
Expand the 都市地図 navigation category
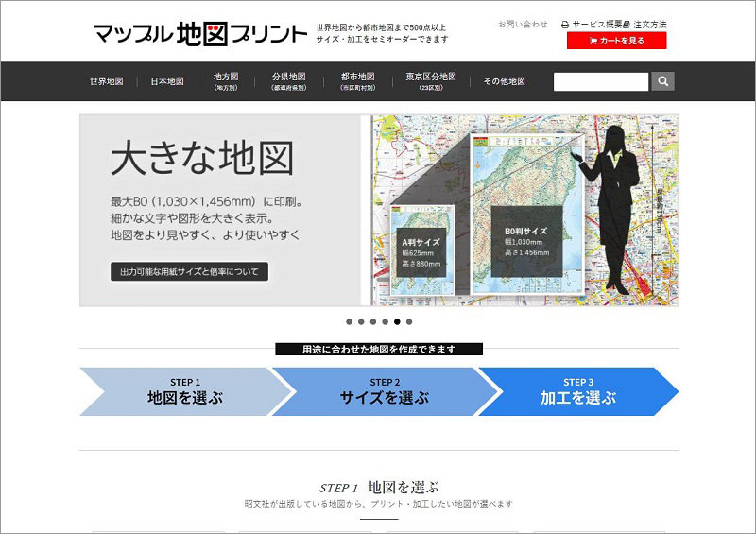point(358,81)
